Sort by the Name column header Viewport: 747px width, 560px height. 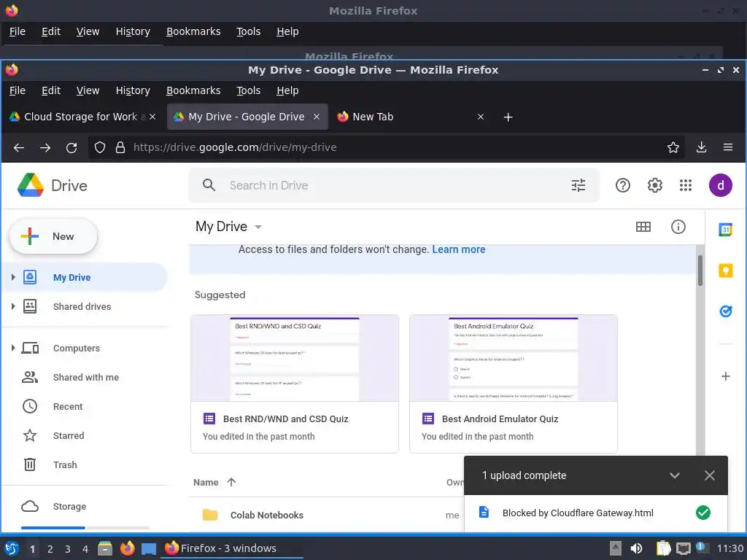pos(206,483)
